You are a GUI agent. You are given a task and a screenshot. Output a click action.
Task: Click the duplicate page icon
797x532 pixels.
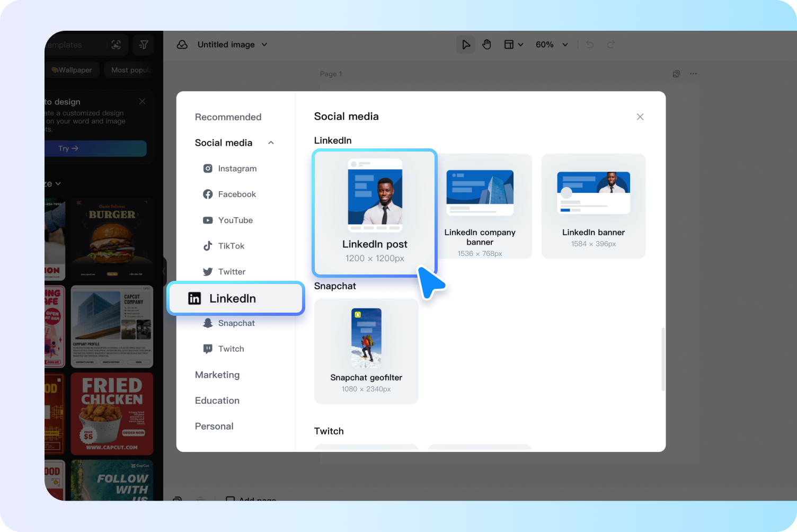coord(676,74)
